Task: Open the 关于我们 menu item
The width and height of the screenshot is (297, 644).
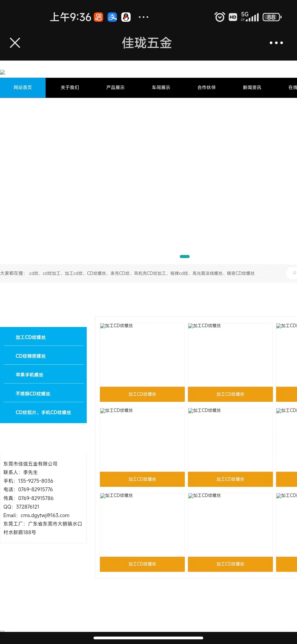Action: (x=70, y=88)
